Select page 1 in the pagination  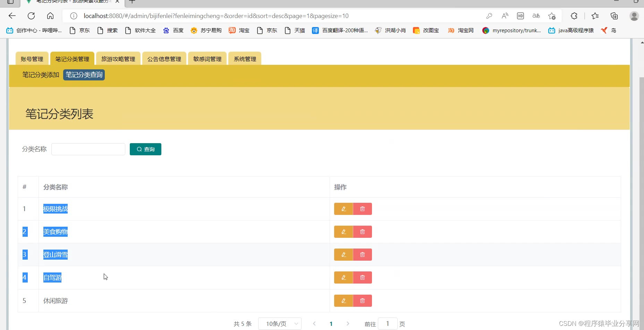(x=331, y=324)
